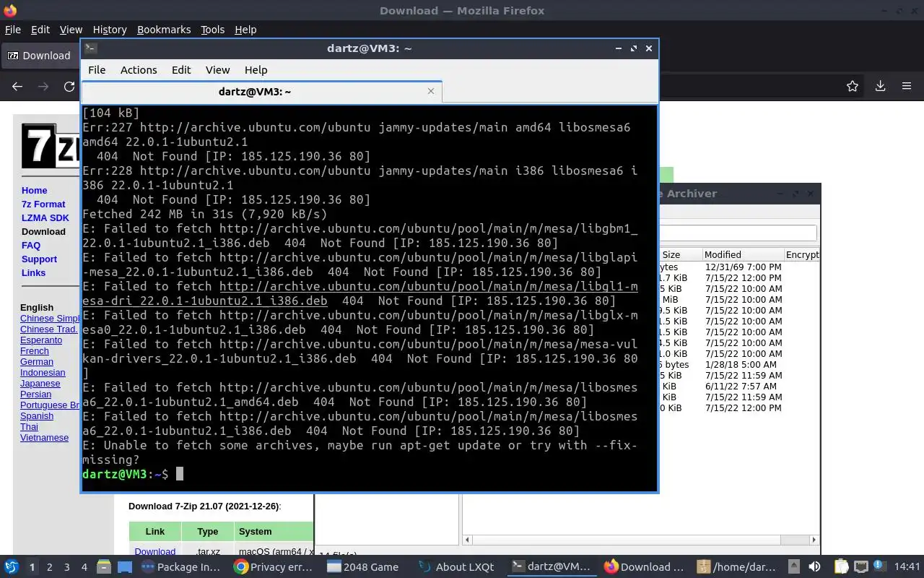The height and width of the screenshot is (578, 924).
Task: Switch to Chrome Privacy err... taskbar window
Action: point(274,567)
